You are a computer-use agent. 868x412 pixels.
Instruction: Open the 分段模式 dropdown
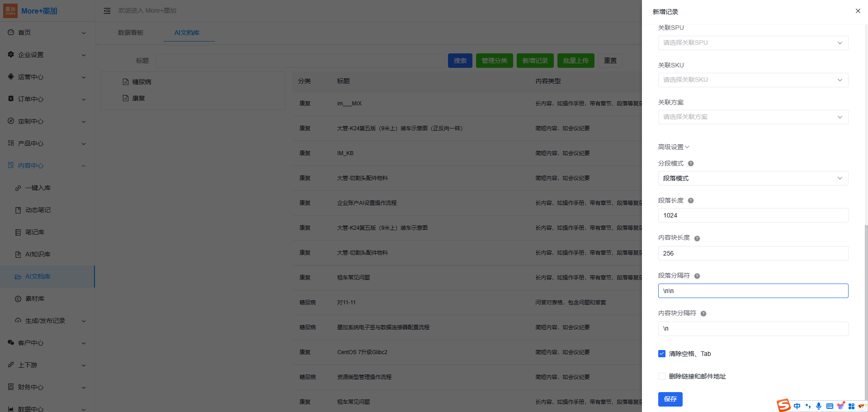tap(753, 178)
